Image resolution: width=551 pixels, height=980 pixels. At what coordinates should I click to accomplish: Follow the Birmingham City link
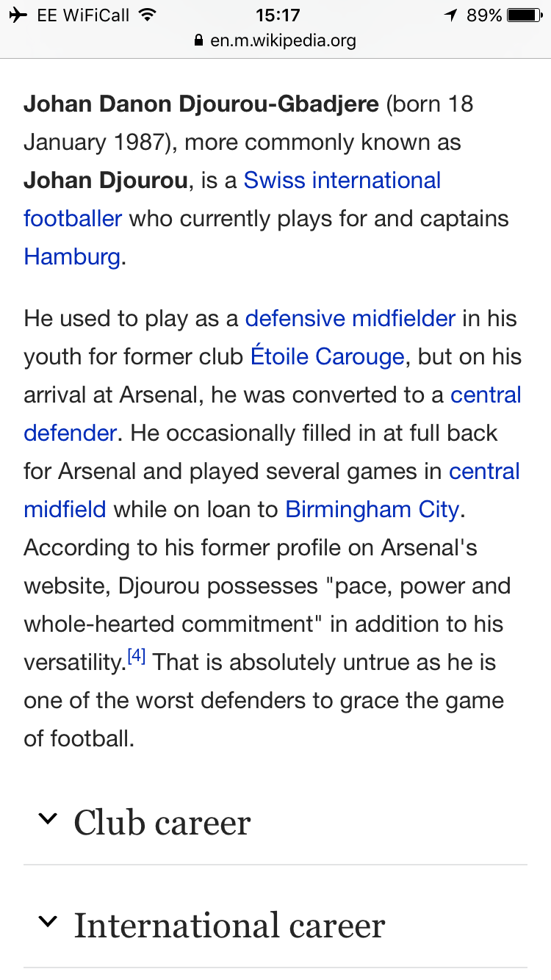pyautogui.click(x=372, y=509)
